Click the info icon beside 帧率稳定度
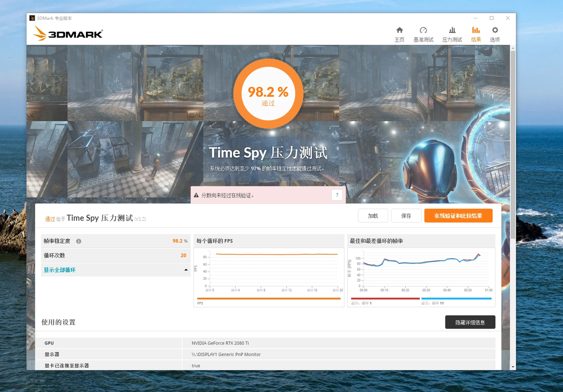Screen dimensions: 563x392 pos(78,242)
